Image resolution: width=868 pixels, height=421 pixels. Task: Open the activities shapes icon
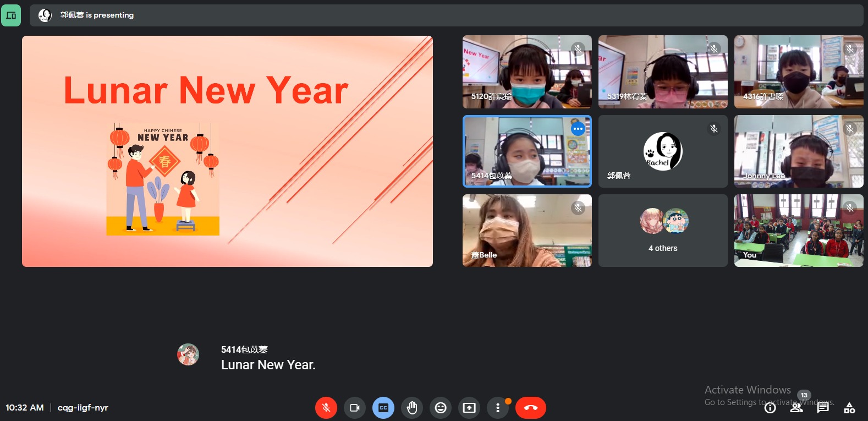849,408
